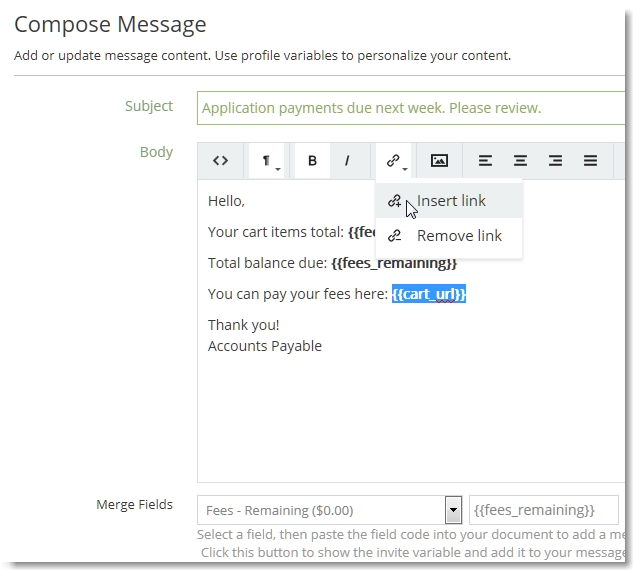
Task: Toggle bold formatting
Action: click(312, 161)
